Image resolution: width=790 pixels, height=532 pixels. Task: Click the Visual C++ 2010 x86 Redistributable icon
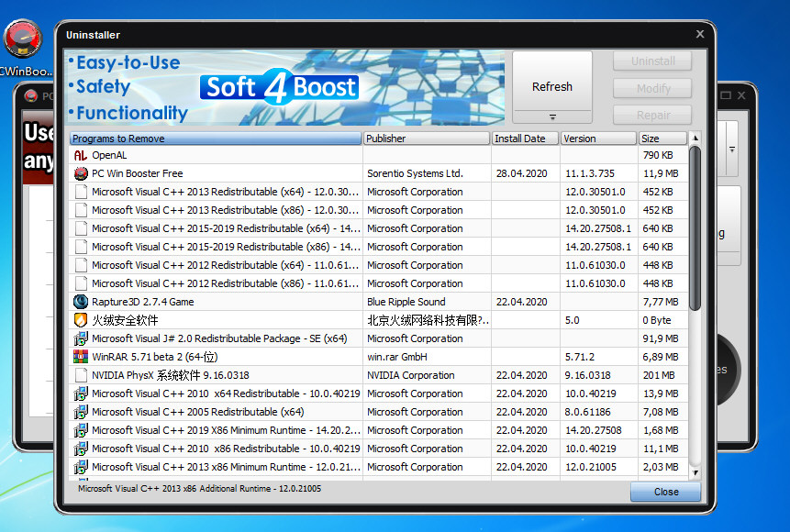(81, 449)
